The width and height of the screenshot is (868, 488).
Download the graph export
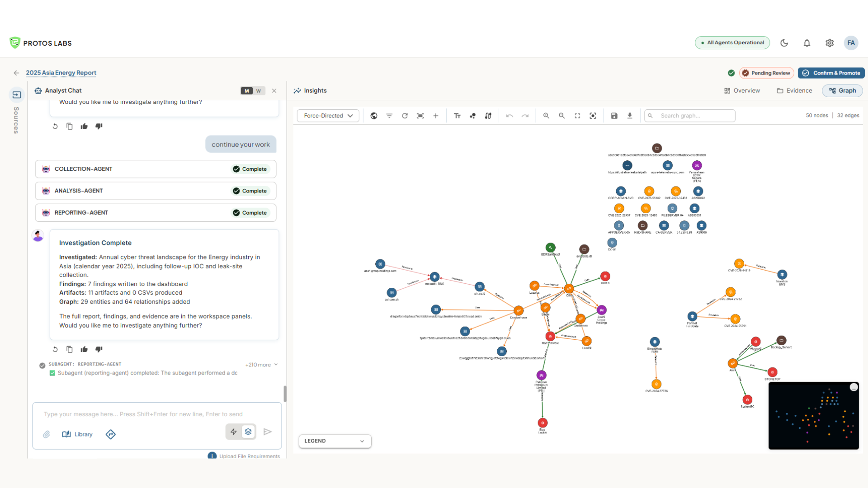630,116
